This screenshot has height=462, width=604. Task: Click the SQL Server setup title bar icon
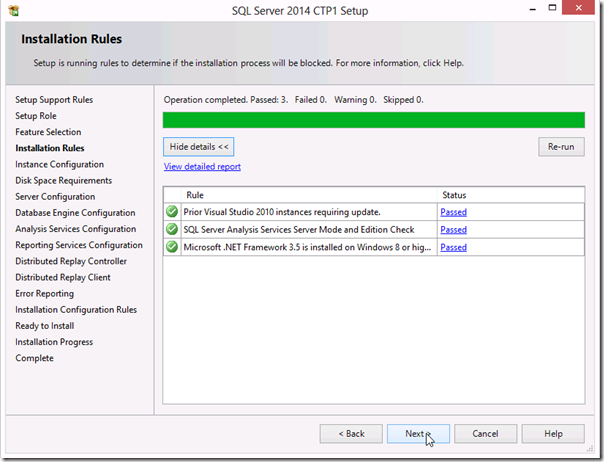[13, 10]
